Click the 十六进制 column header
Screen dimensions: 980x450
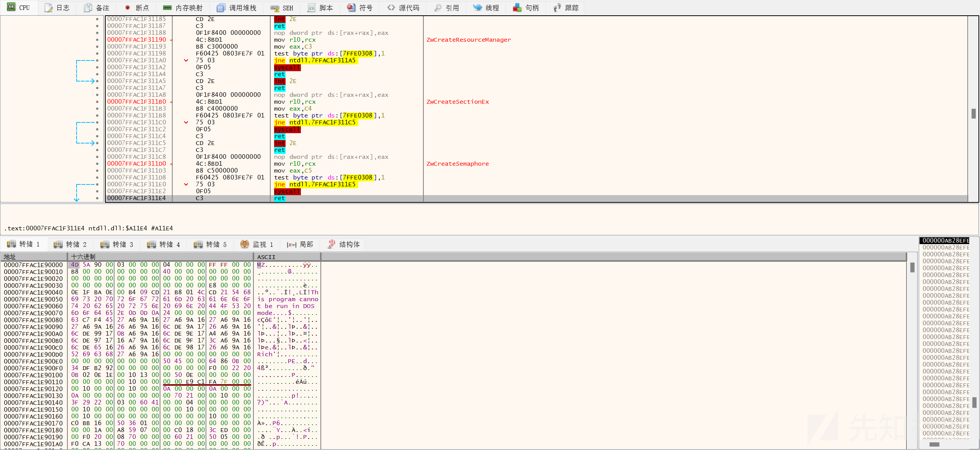[x=83, y=257]
